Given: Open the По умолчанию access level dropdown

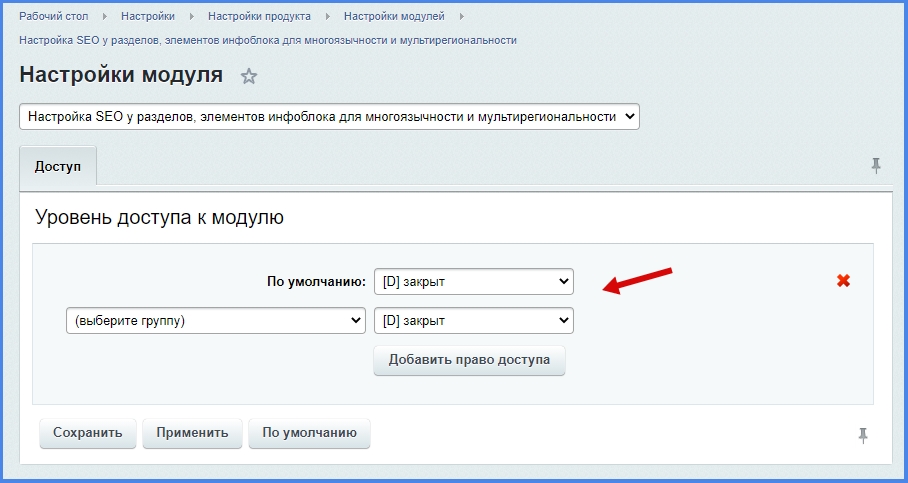Looking at the screenshot, I should tap(473, 282).
